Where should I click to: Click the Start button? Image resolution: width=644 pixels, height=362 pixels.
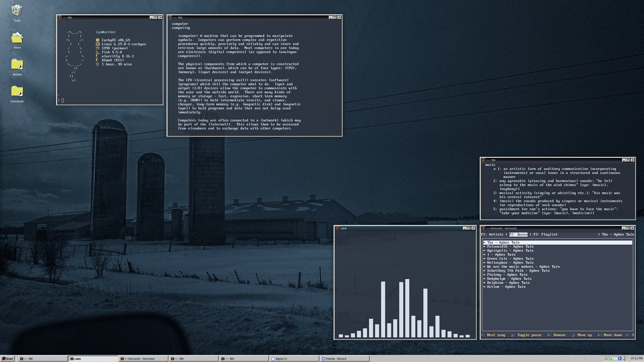(7, 359)
